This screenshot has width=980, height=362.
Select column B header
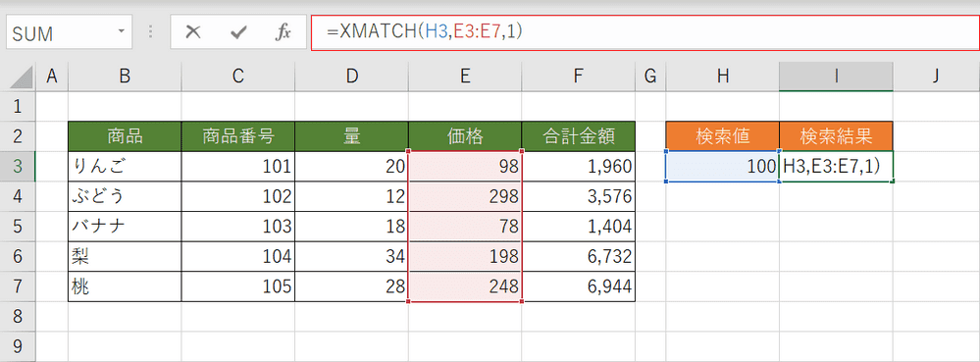click(x=125, y=77)
